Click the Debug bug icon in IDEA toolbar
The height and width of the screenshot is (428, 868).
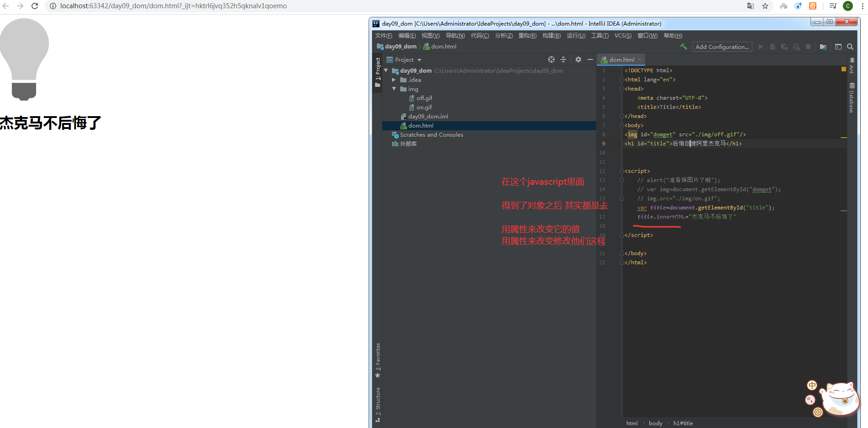coord(773,47)
